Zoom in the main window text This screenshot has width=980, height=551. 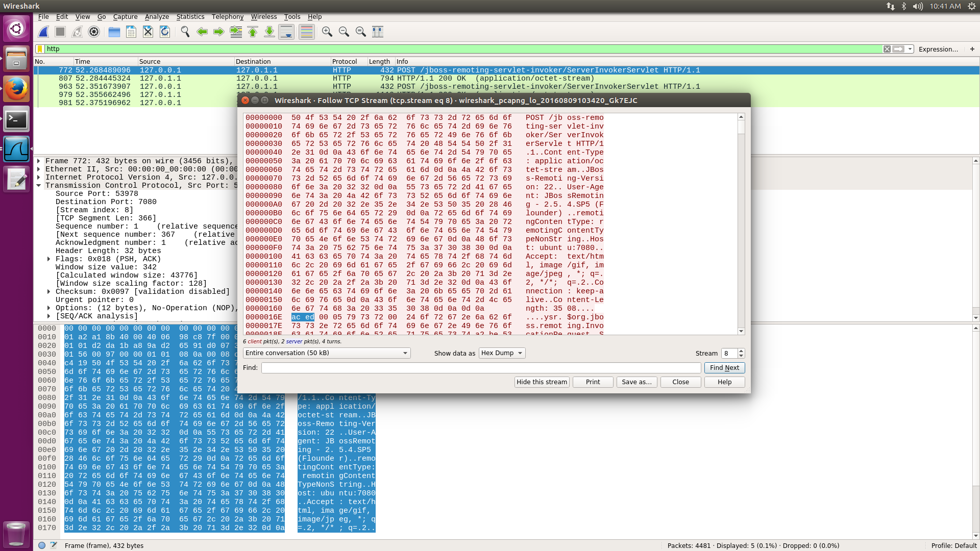coord(327,32)
